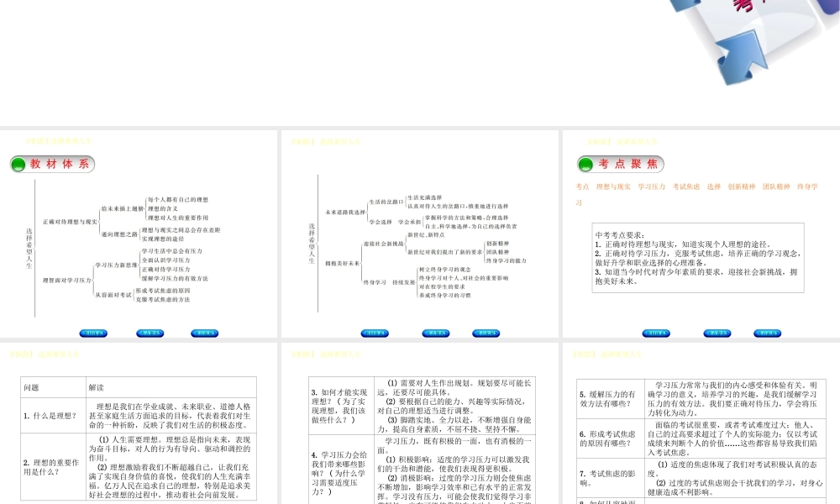Click the 考点聚焦 heading label
The width and height of the screenshot is (840, 504).
627,164
